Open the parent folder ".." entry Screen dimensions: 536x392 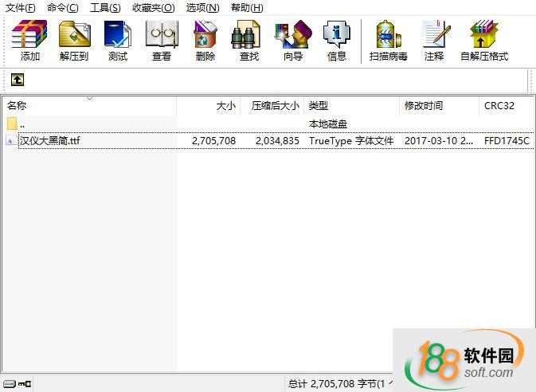coord(22,124)
